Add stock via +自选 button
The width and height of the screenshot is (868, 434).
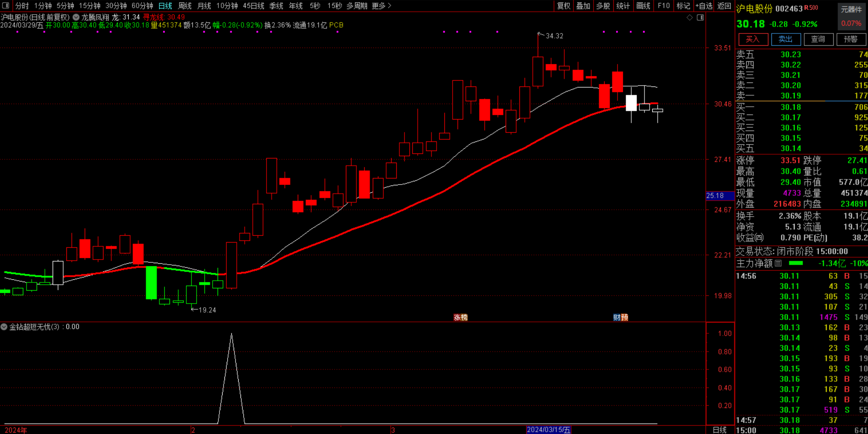(704, 5)
